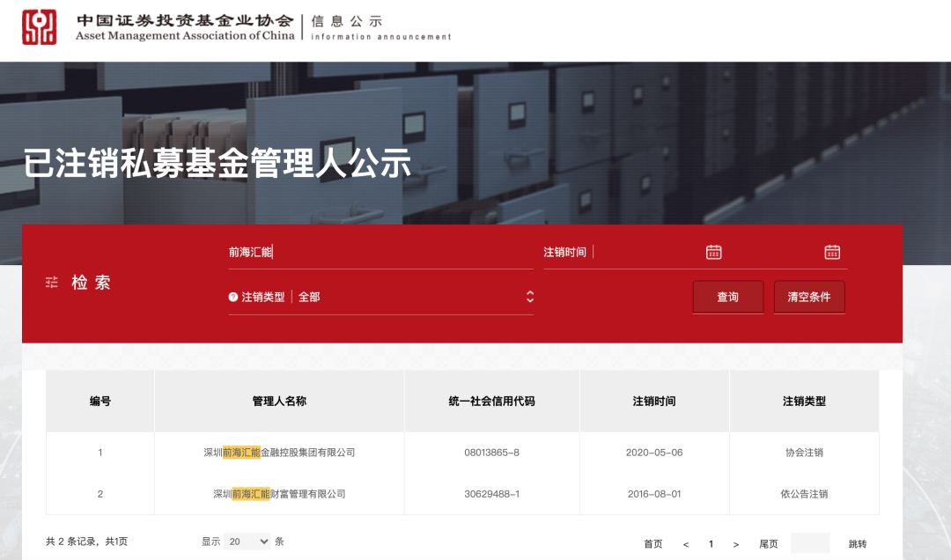Click cancellation date 2016-08-01
The height and width of the screenshot is (560, 951).
(654, 494)
